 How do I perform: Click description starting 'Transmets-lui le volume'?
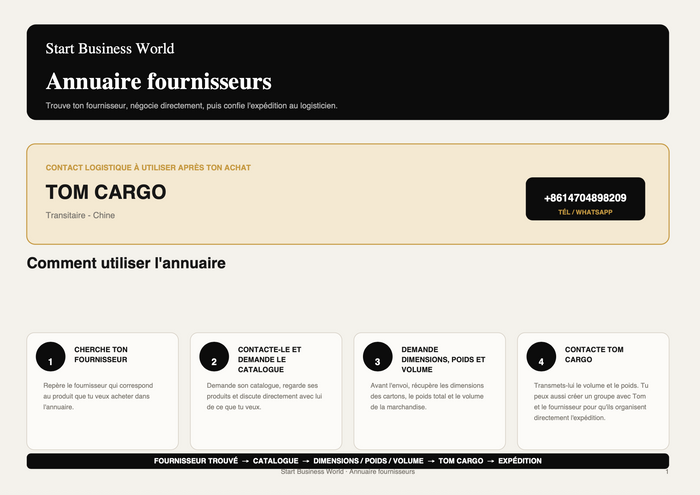(591, 401)
